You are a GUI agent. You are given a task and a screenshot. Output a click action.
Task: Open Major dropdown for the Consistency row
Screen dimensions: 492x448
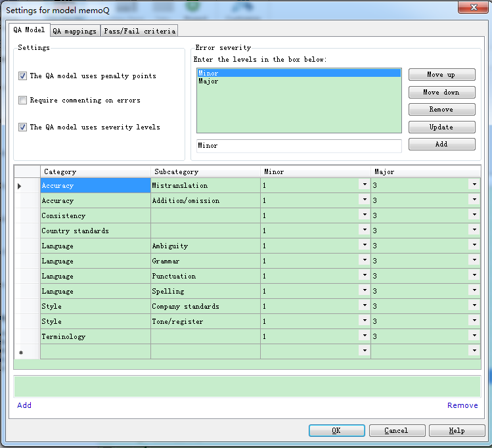474,215
